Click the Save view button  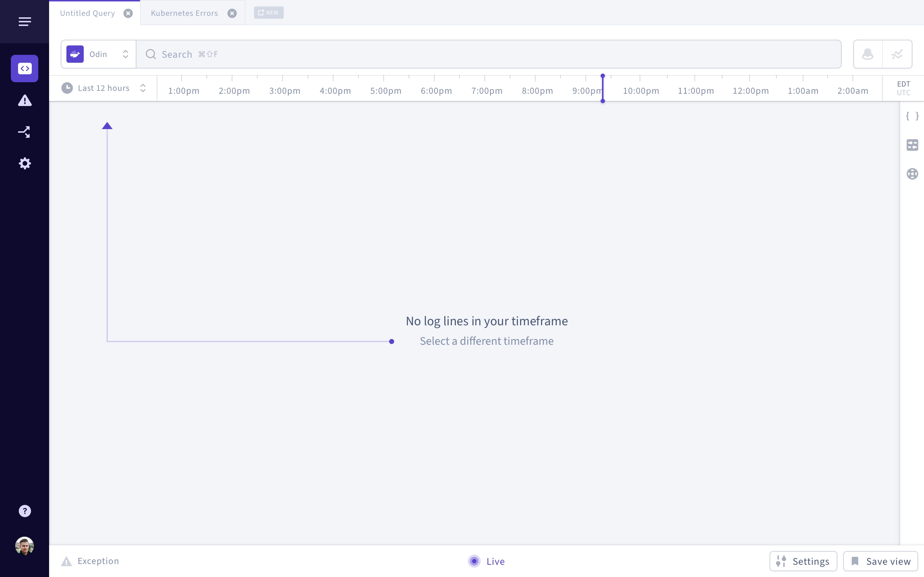[x=880, y=561]
